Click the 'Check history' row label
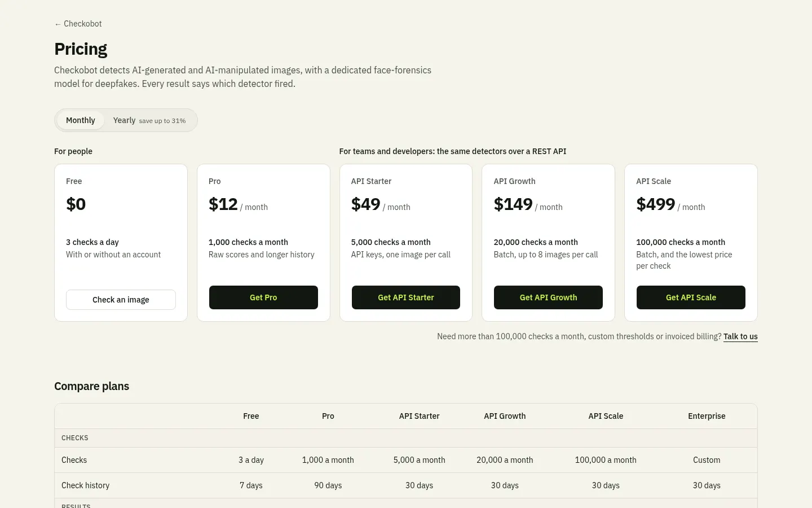The image size is (812, 508). point(85,485)
